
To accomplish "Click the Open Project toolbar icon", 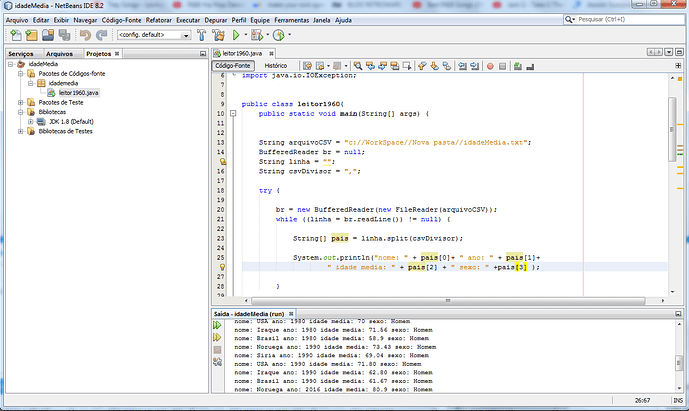I will pyautogui.click(x=48, y=35).
